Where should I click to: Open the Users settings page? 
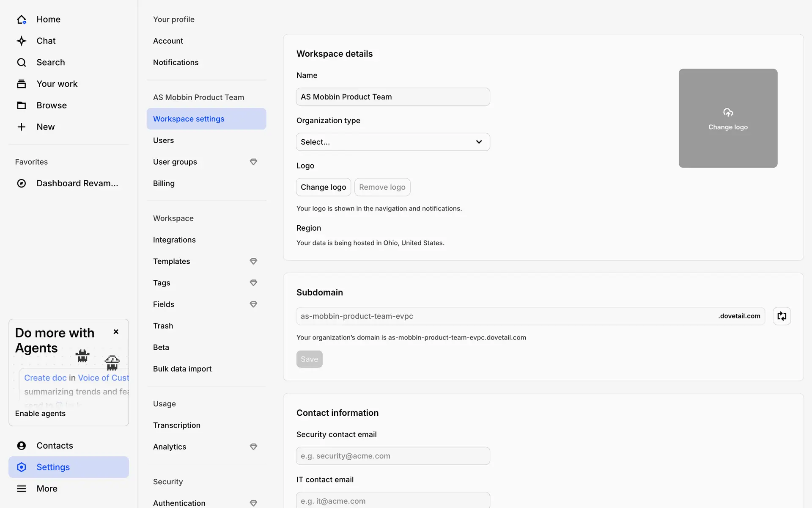pos(164,141)
